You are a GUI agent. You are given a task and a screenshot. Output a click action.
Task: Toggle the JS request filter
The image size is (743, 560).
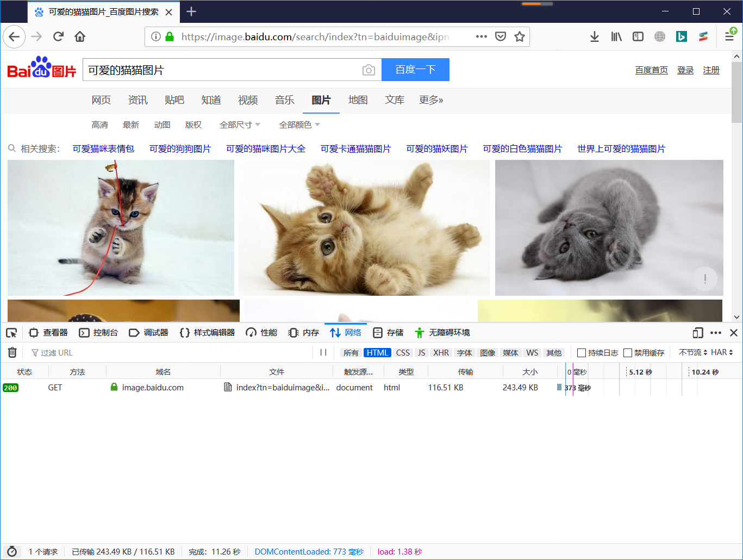point(421,353)
